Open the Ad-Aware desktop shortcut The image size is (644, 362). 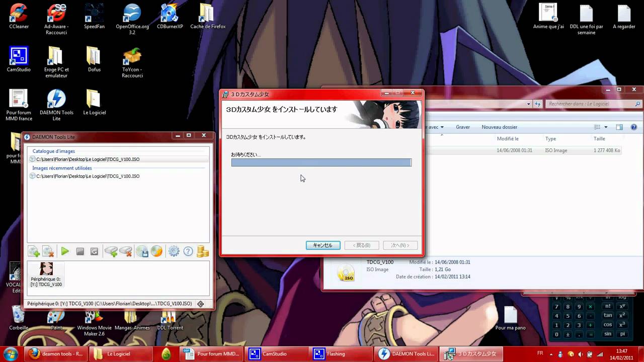56,19
